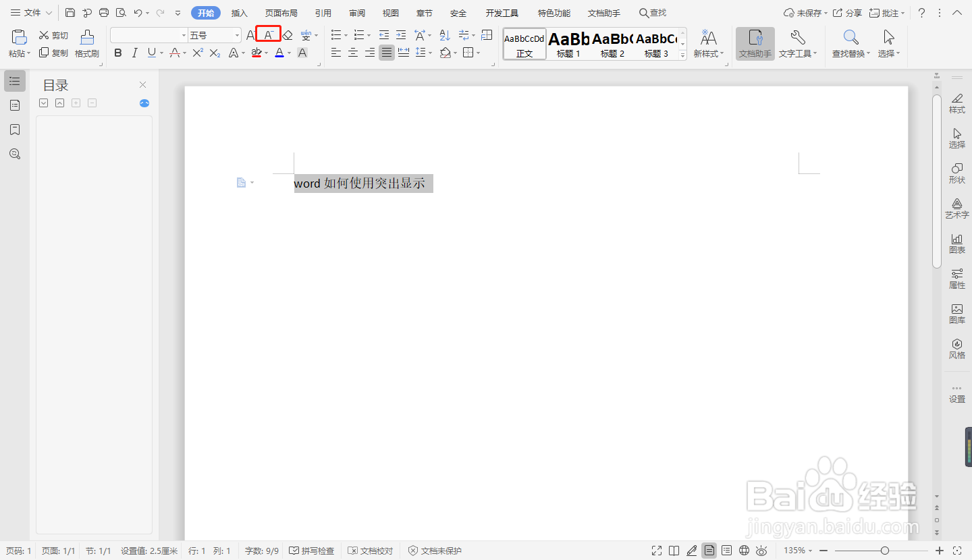972x560 pixels.
Task: Expand the styles gallery more arrow
Action: coord(682,55)
